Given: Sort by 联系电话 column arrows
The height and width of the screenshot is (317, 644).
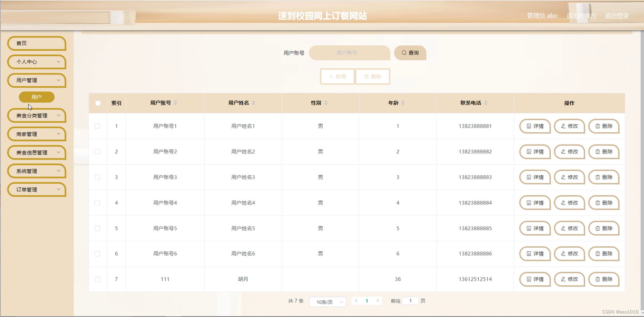Looking at the screenshot, I should tap(486, 103).
